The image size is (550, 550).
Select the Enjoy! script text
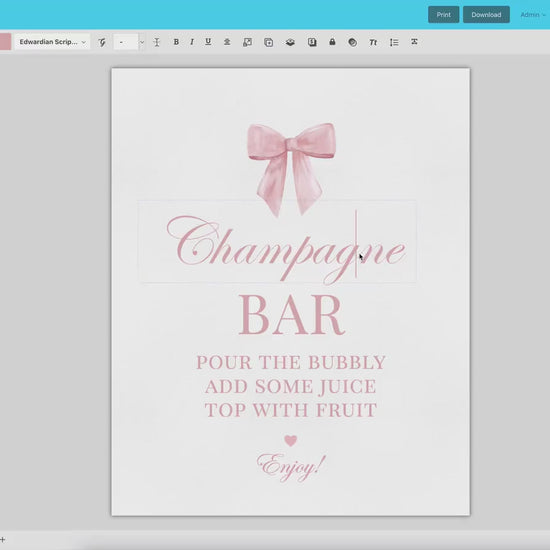(x=291, y=468)
